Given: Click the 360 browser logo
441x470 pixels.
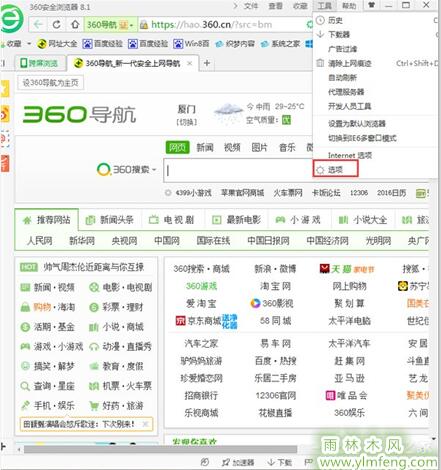Looking at the screenshot, I should (12, 19).
